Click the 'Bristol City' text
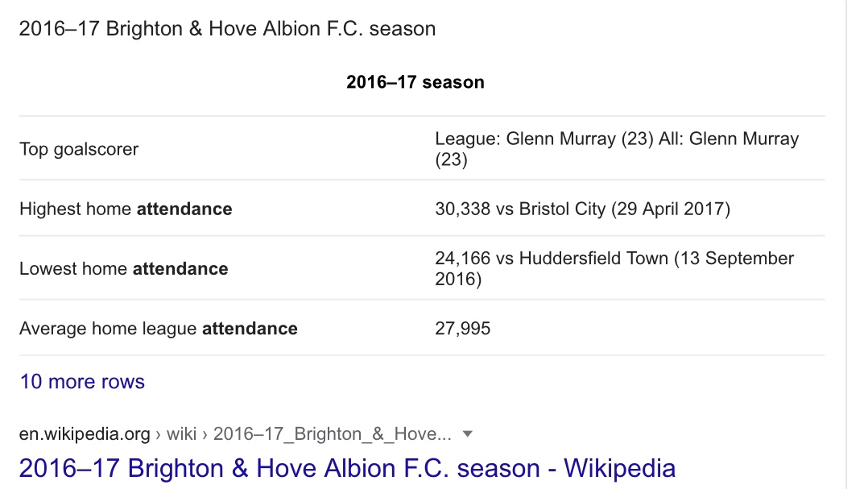 tap(562, 209)
